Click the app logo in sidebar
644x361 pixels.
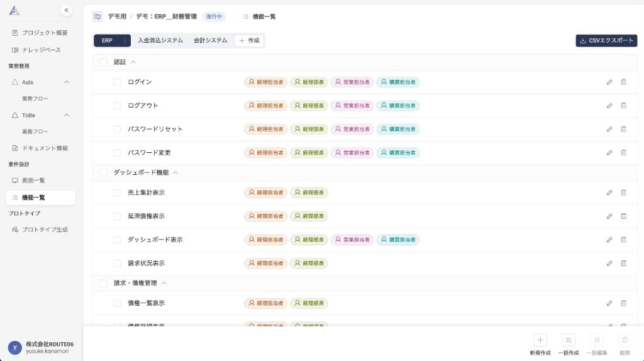click(x=14, y=10)
